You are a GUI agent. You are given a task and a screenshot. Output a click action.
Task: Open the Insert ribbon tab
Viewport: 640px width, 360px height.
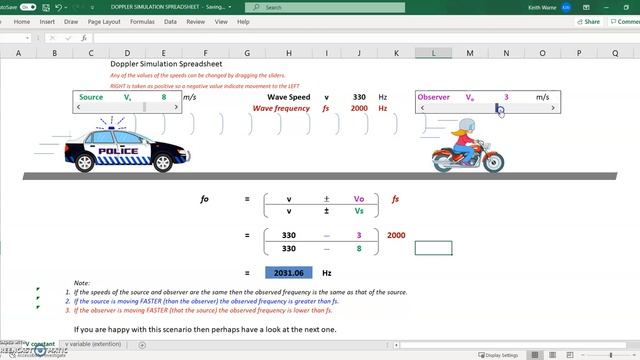coord(47,22)
